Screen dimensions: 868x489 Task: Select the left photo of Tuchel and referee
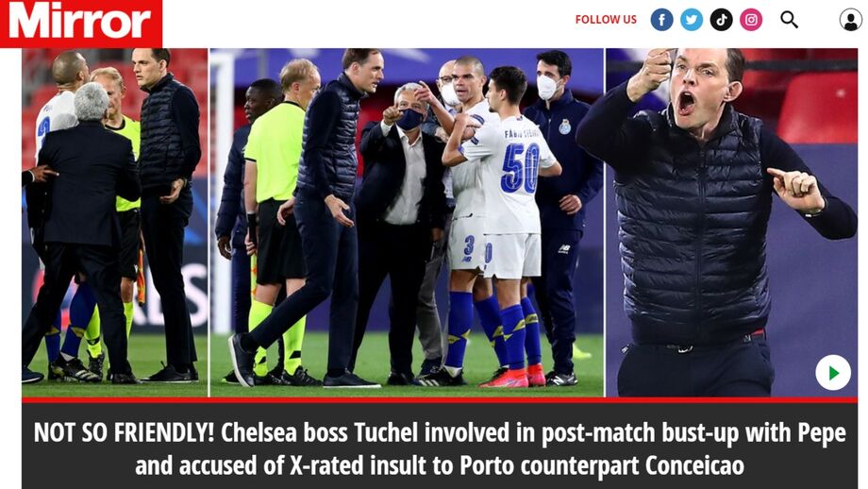click(114, 222)
